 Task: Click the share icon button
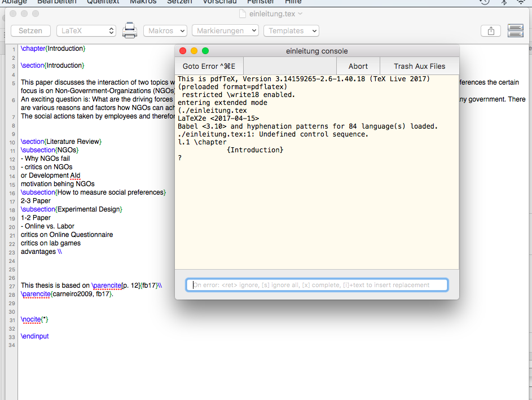click(x=491, y=31)
